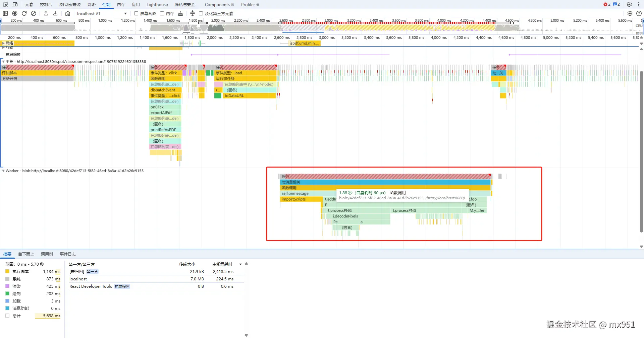Open performance capture settings gear
Viewport: 644px width, 338px height.
click(x=630, y=13)
